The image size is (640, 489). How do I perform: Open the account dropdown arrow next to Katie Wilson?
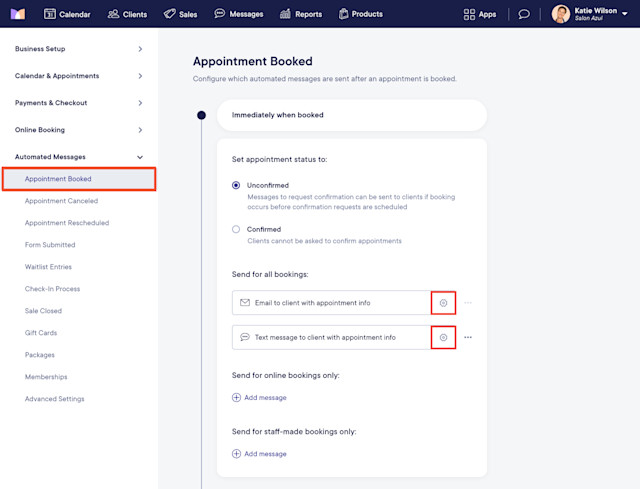pos(624,14)
